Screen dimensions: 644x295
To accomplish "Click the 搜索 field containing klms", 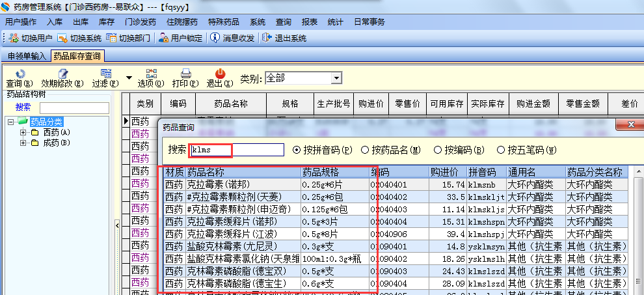I will tap(236, 150).
